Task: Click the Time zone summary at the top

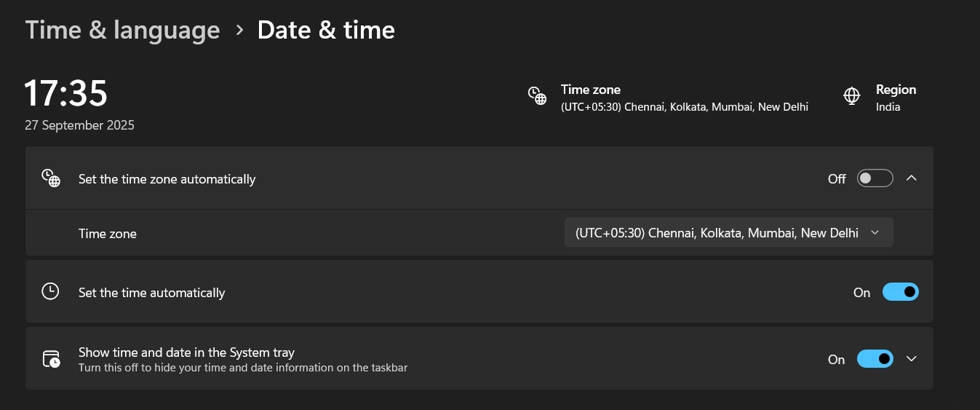Action: pos(684,98)
